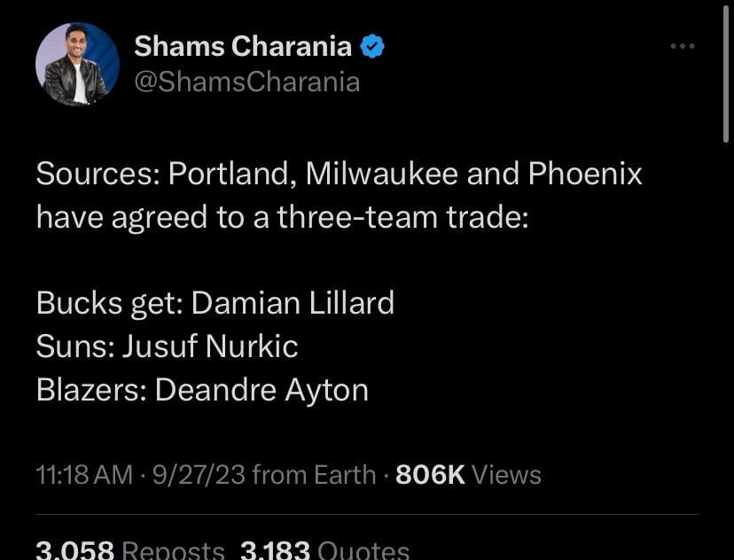Viewport: 734px width, 560px height.
Task: Click the "Blazers: Deandre Ayton" line
Action: click(x=202, y=390)
